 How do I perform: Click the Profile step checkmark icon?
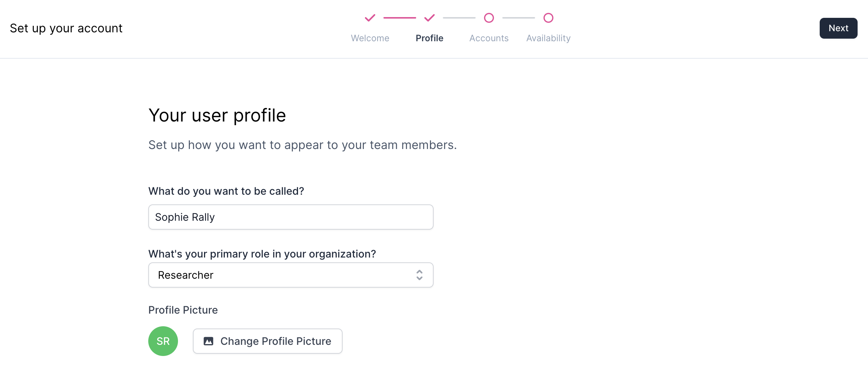click(x=430, y=18)
